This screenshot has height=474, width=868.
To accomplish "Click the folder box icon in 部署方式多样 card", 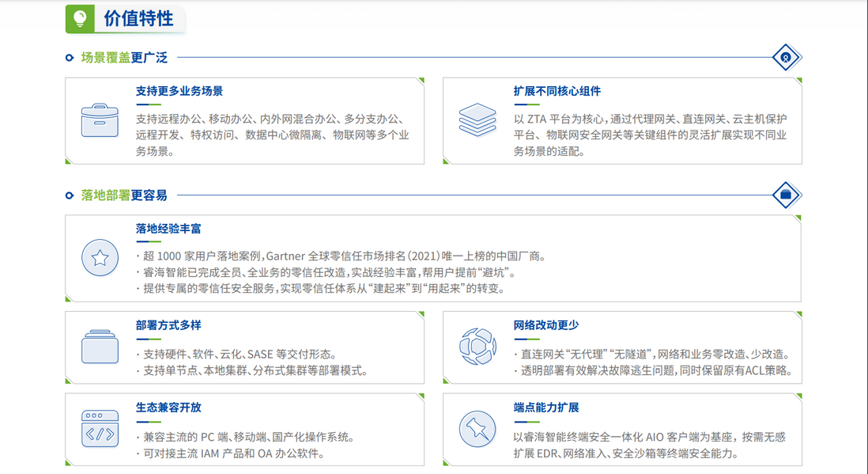I will tap(100, 347).
